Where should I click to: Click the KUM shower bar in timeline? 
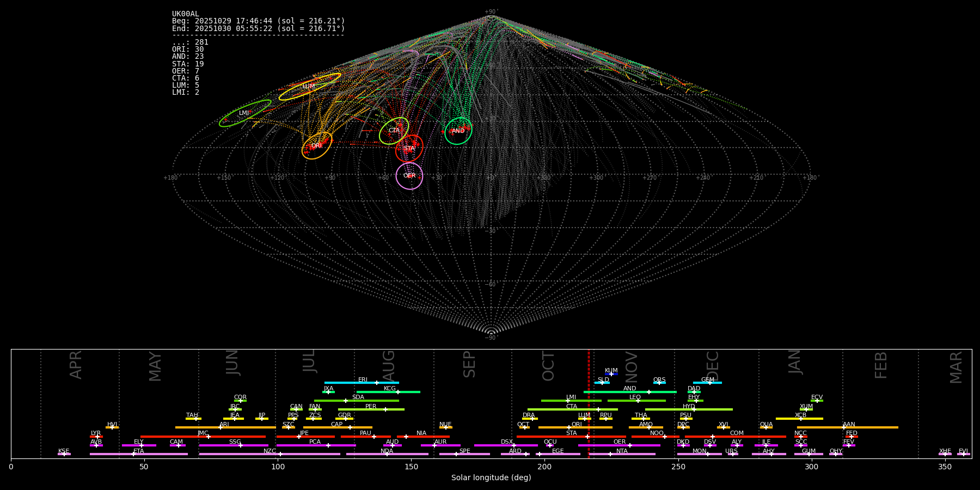pyautogui.click(x=611, y=374)
